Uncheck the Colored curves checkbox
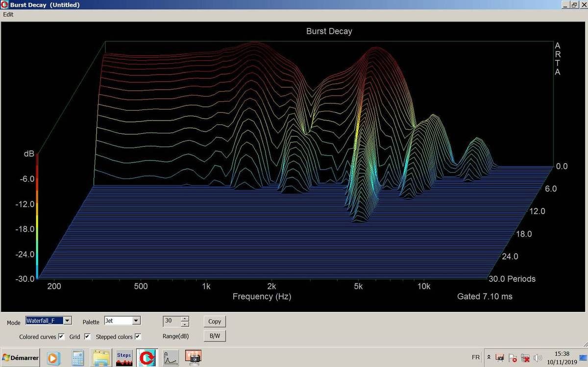588x367 pixels. coord(61,337)
